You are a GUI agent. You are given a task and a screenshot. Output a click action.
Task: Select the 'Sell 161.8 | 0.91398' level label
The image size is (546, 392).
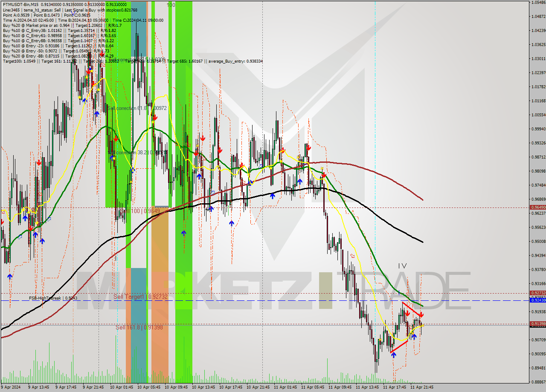[x=139, y=327]
